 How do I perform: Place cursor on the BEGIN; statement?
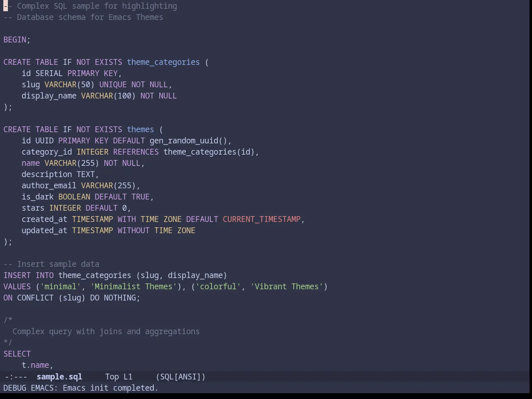17,39
